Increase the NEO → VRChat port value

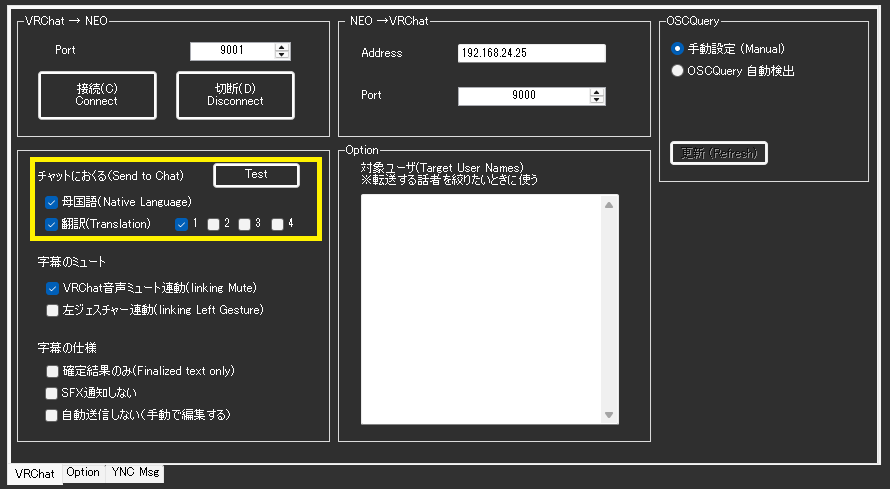point(597,92)
